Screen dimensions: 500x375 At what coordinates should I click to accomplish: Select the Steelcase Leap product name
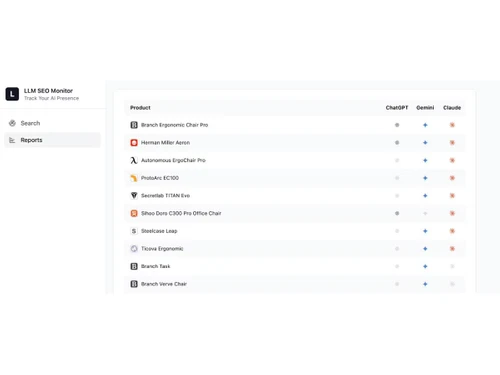pyautogui.click(x=159, y=231)
